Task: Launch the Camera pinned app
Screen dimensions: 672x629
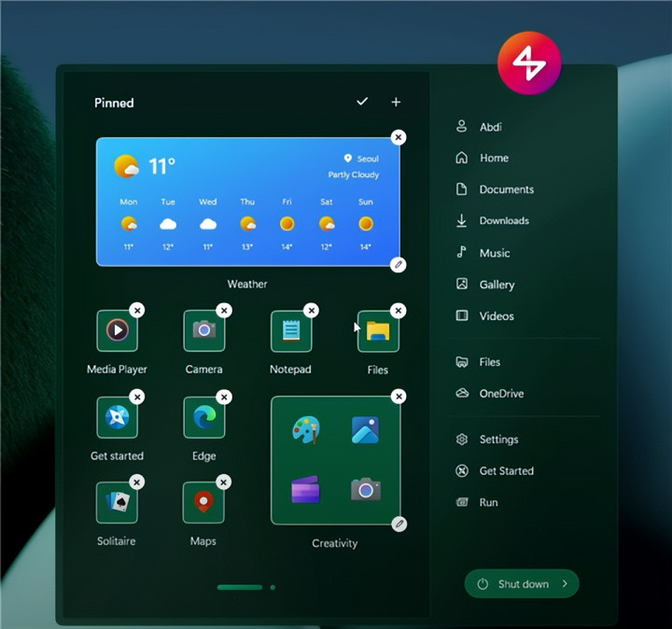Action: pyautogui.click(x=204, y=330)
